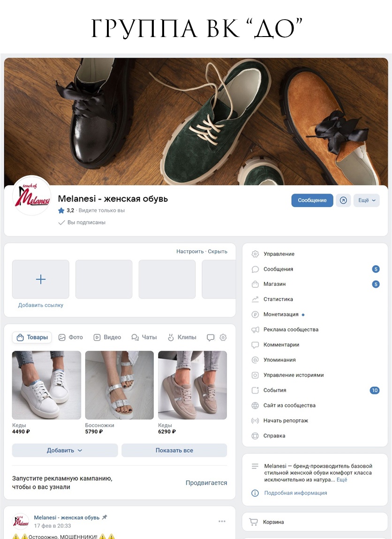Click the Управление gear icon
The image size is (392, 539).
click(x=255, y=254)
